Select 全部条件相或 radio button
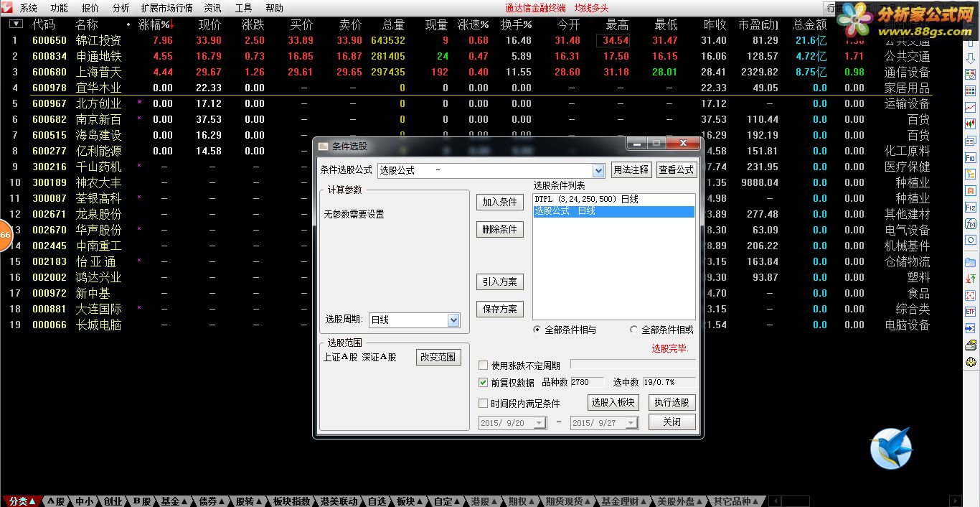The height and width of the screenshot is (507, 980). click(x=633, y=330)
